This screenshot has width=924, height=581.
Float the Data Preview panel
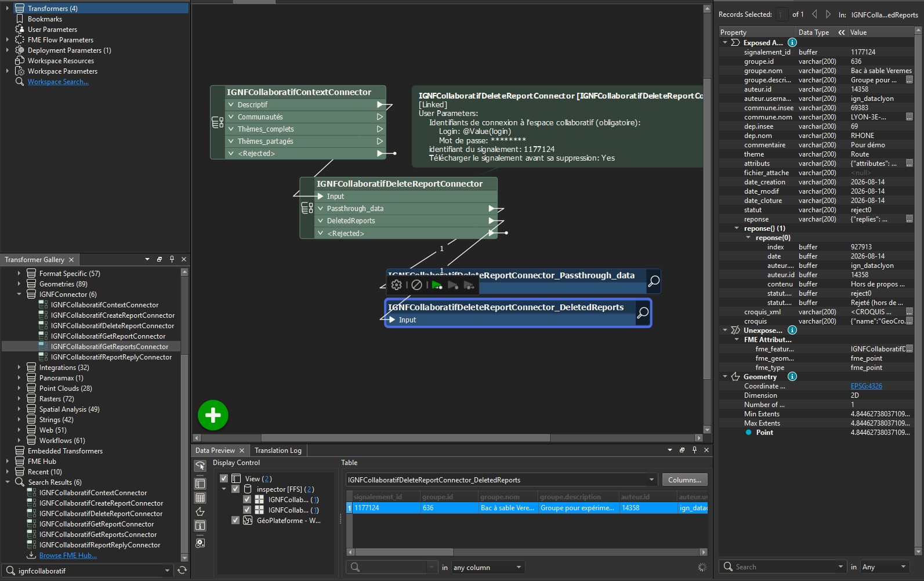(682, 450)
